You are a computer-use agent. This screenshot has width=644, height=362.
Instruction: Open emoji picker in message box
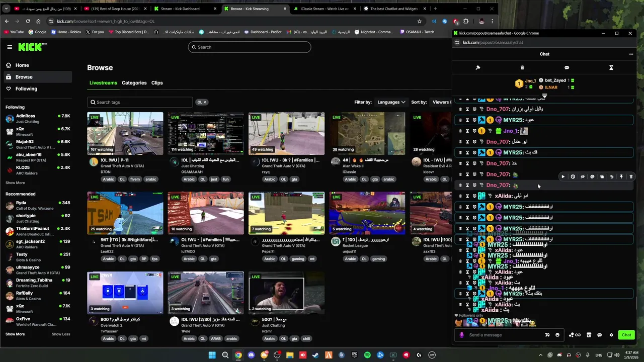point(557,335)
